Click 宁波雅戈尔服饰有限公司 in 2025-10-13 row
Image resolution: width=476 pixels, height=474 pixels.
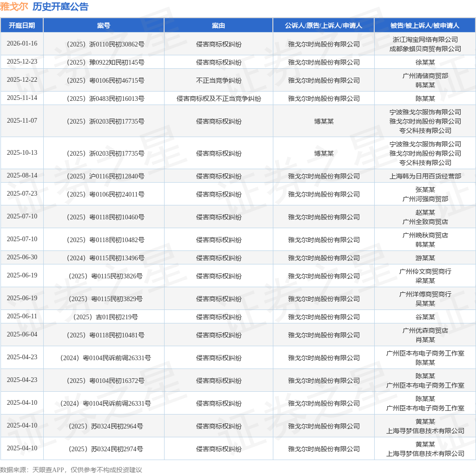(425, 144)
